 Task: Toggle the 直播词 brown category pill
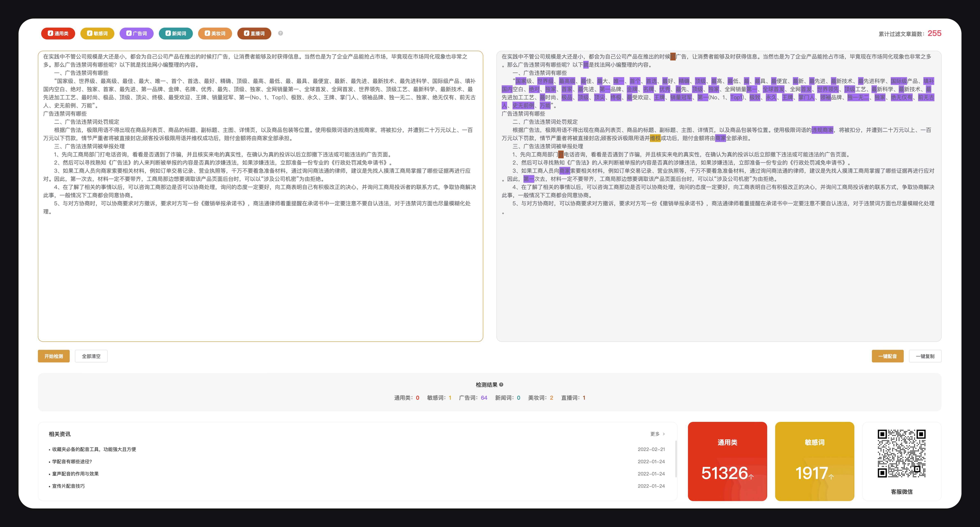254,34
